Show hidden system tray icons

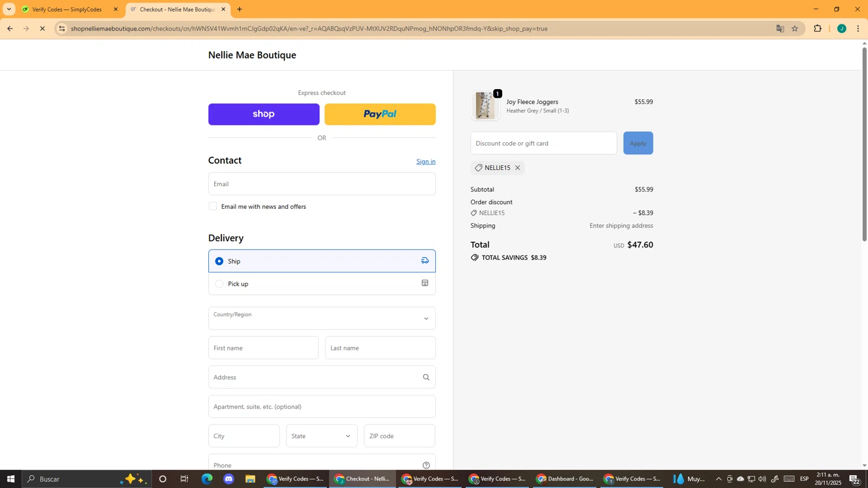[719, 479]
